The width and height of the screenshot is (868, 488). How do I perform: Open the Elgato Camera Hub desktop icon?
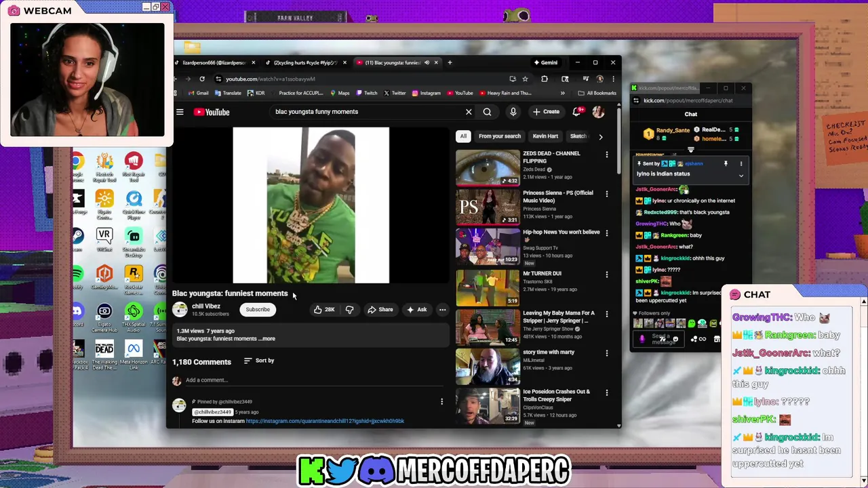(x=104, y=317)
